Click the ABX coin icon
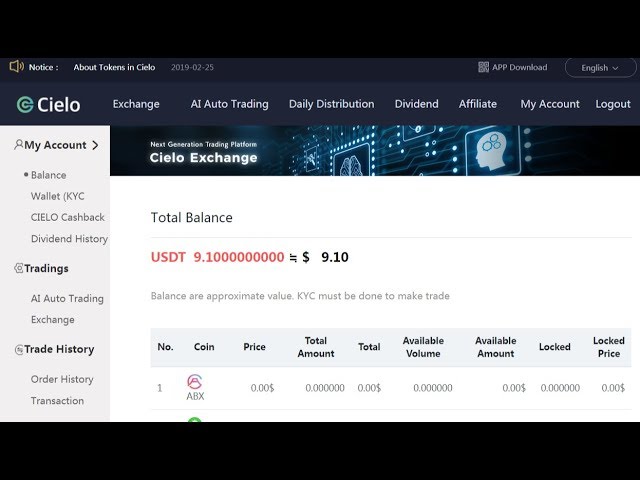Image resolution: width=640 pixels, height=480 pixels. coord(194,381)
